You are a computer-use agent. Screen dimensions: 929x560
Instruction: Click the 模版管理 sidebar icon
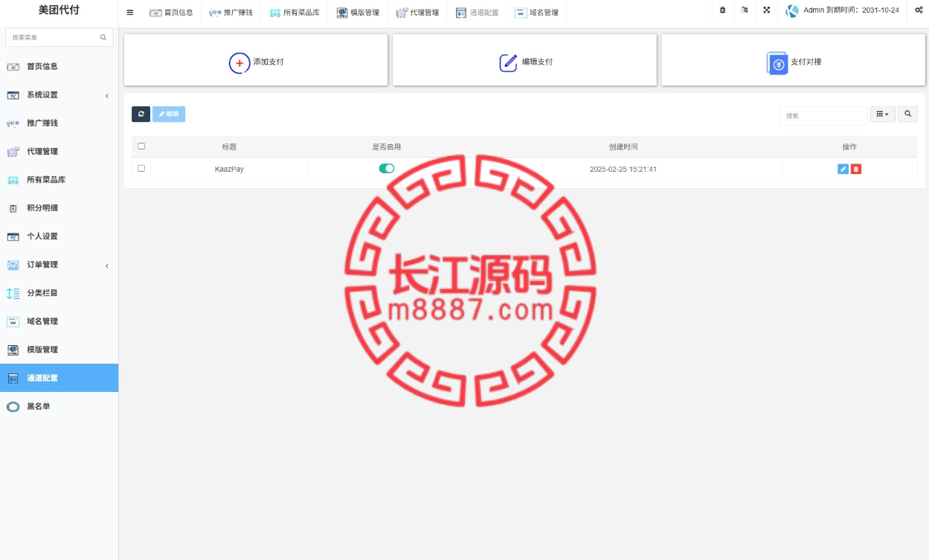(x=13, y=350)
